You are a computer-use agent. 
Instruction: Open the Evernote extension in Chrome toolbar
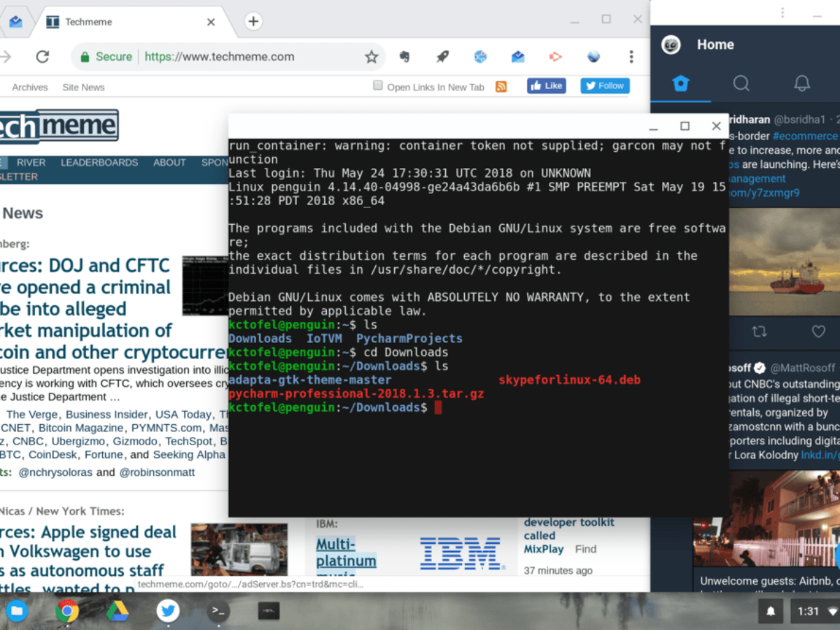[x=404, y=57]
